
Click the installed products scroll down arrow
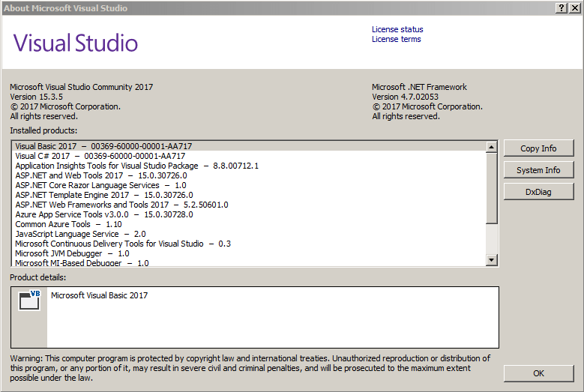(x=492, y=260)
